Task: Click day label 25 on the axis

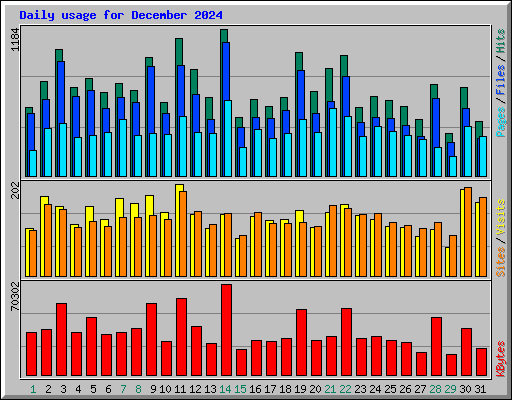Action: click(x=390, y=389)
